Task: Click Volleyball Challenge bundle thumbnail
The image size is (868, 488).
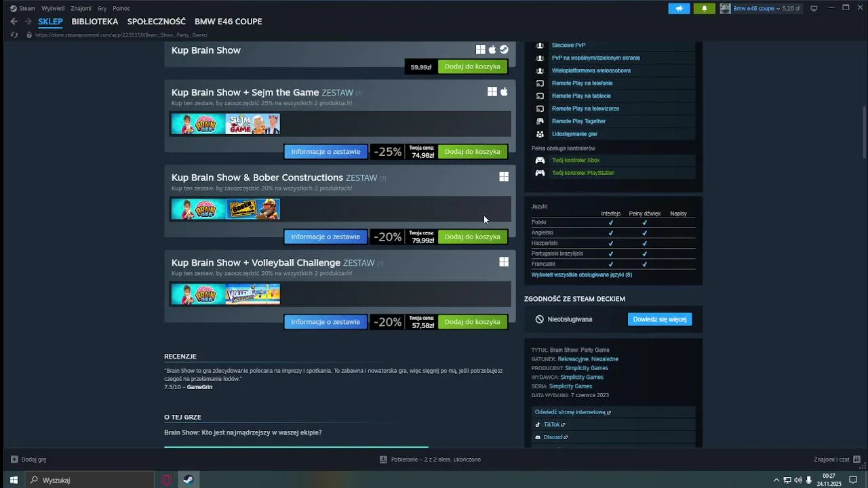Action: tap(253, 294)
